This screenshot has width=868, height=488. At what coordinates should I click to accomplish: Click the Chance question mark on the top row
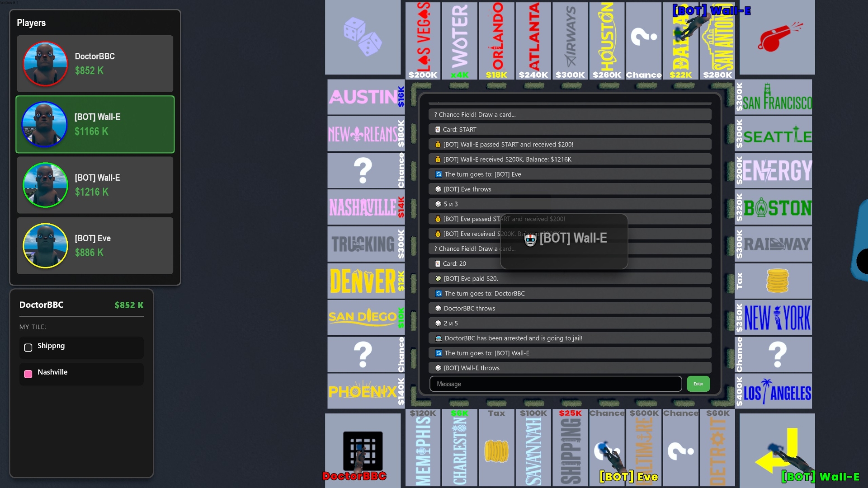(x=643, y=37)
